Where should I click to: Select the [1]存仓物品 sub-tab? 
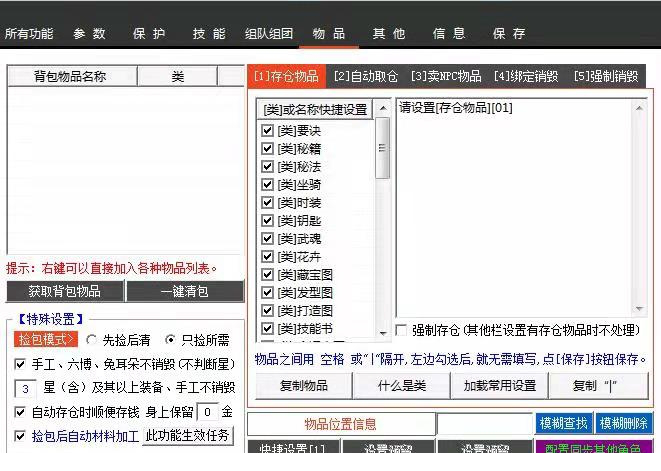point(287,76)
